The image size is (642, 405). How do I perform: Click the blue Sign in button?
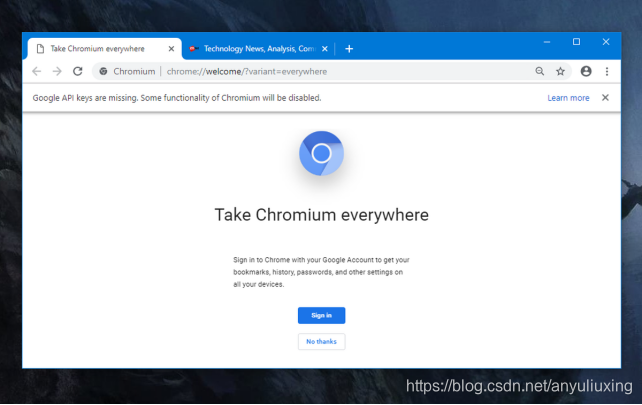321,315
